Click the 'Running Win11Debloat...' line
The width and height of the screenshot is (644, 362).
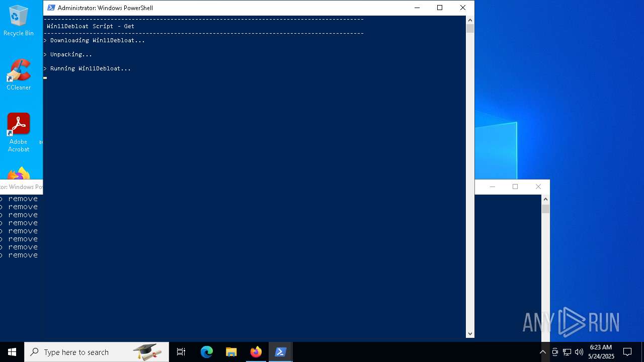tap(87, 68)
